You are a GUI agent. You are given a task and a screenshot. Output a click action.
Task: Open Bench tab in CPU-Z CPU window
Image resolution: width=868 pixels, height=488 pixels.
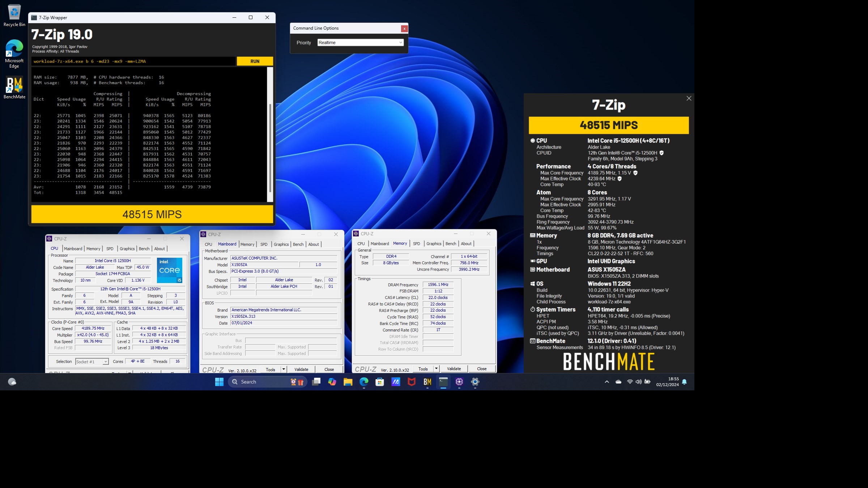pos(144,249)
